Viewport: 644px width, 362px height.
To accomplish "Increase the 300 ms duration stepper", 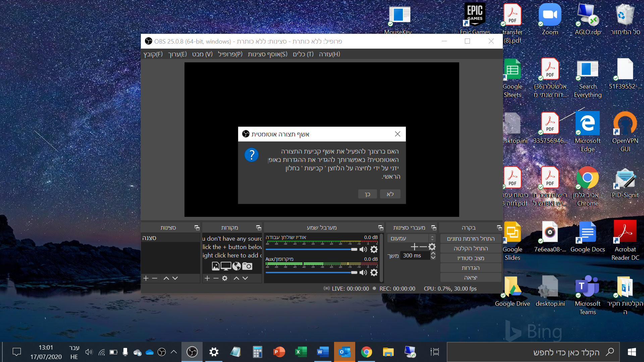I will [x=433, y=253].
